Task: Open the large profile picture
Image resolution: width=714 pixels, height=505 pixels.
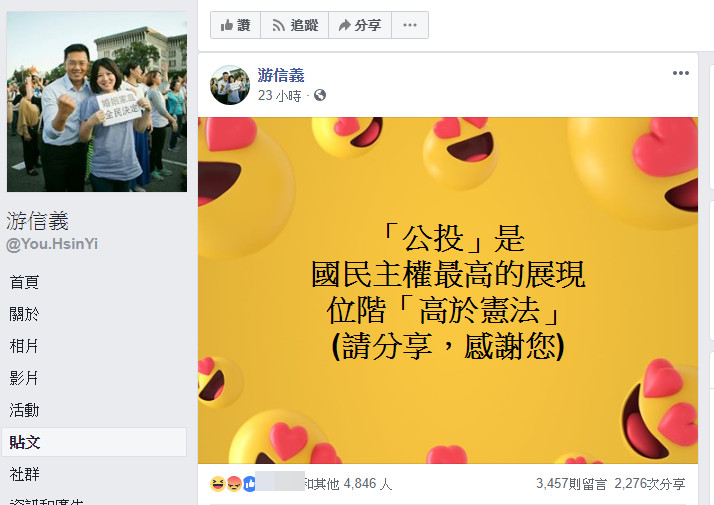Action: point(97,102)
